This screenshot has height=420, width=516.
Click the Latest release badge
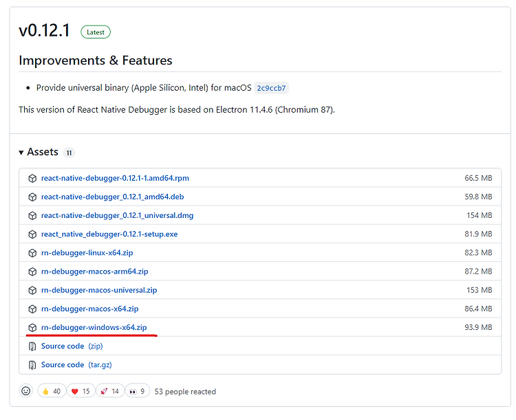pos(96,32)
